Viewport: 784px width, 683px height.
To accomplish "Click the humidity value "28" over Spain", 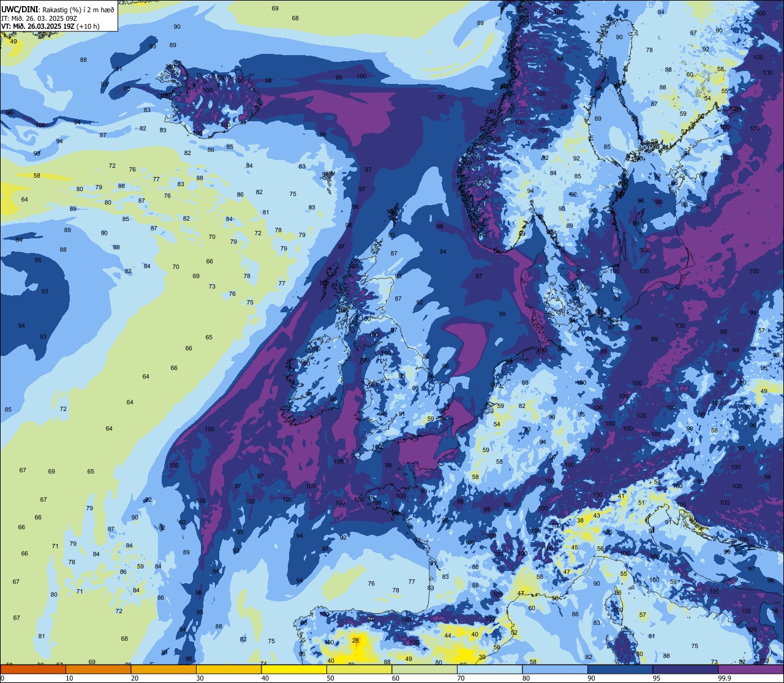I will point(355,640).
